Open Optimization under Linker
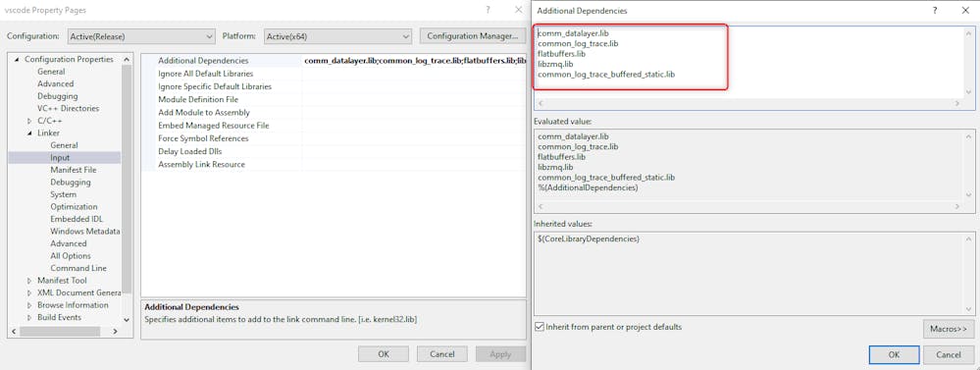 [74, 207]
